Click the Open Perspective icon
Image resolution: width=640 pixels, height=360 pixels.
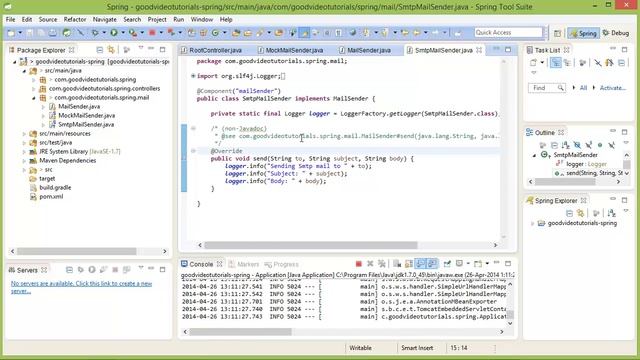tap(557, 33)
